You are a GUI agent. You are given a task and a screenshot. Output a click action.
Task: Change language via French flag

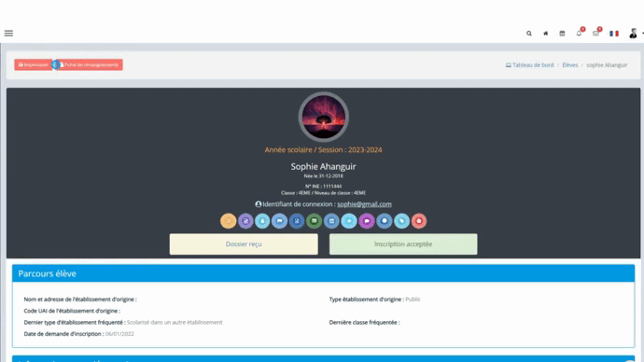coord(614,34)
